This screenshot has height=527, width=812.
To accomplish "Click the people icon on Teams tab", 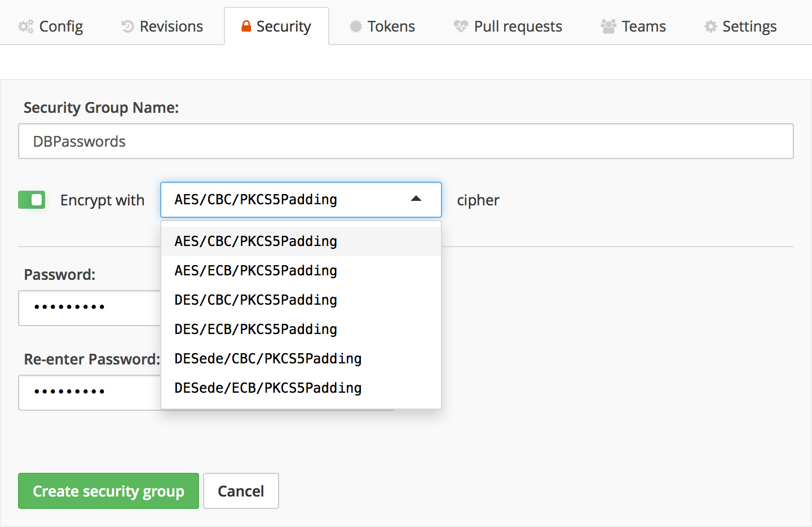I will point(608,27).
